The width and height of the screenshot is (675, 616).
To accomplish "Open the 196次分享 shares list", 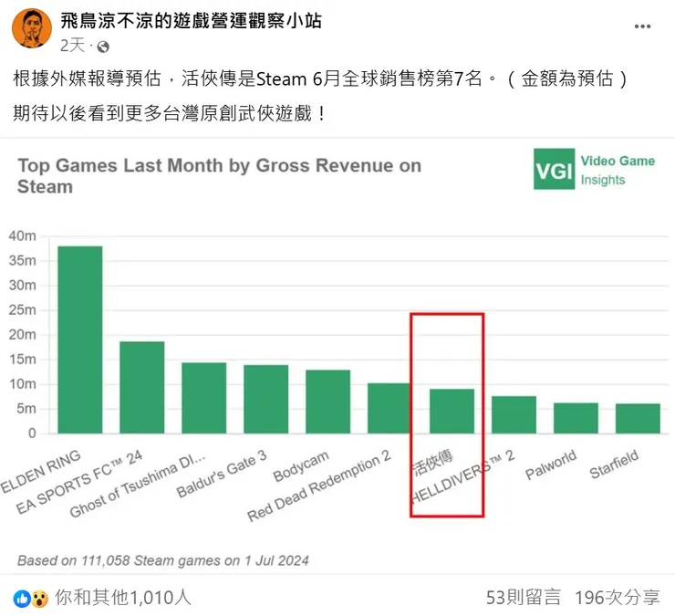I will (x=618, y=598).
